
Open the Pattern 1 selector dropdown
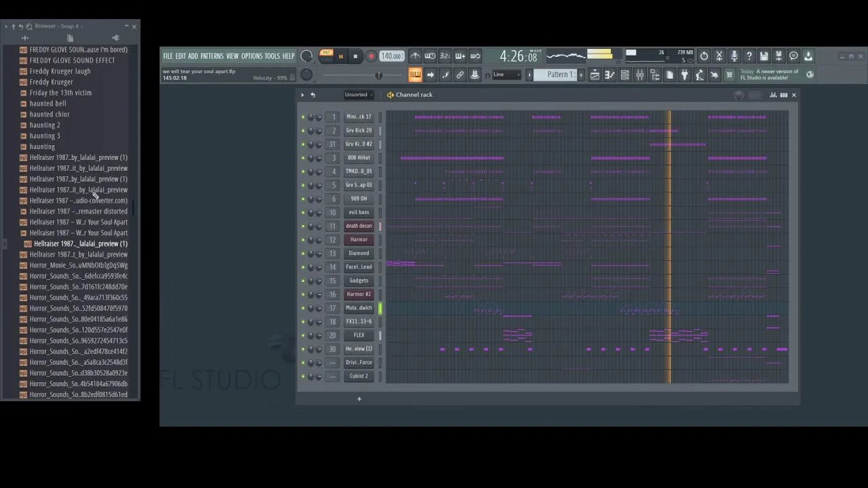[x=557, y=75]
